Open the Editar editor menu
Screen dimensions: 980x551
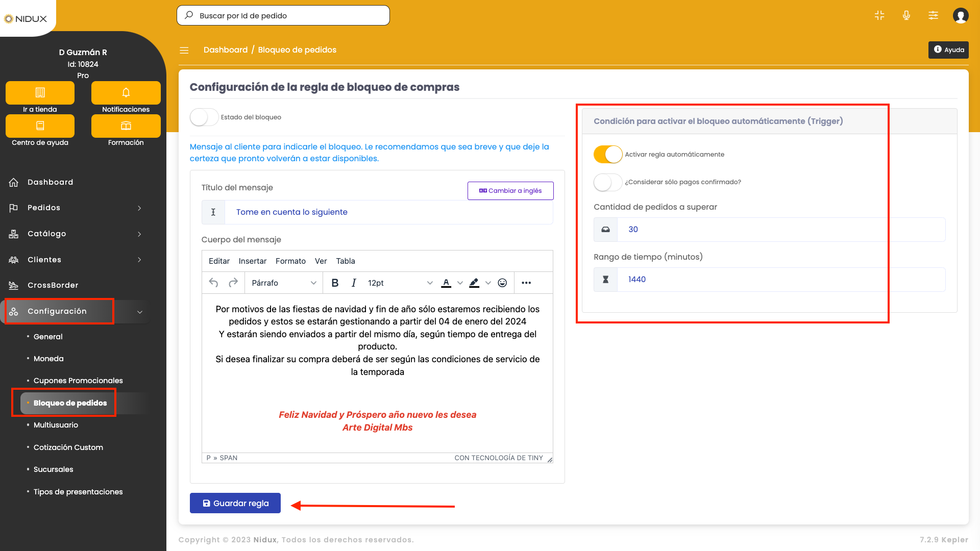tap(219, 261)
